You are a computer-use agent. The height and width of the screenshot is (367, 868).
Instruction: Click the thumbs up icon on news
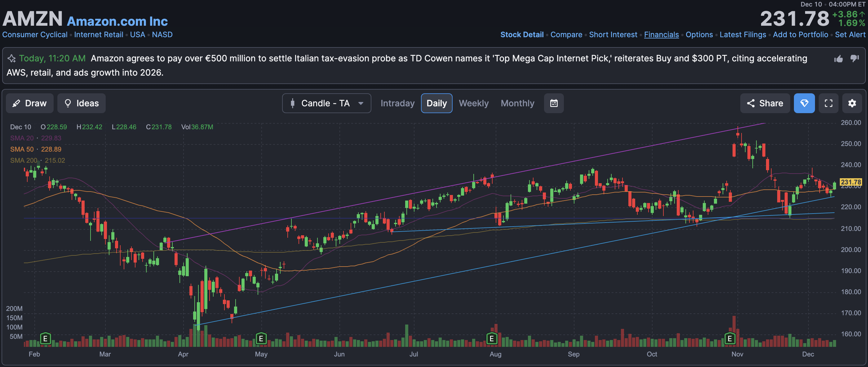click(838, 59)
